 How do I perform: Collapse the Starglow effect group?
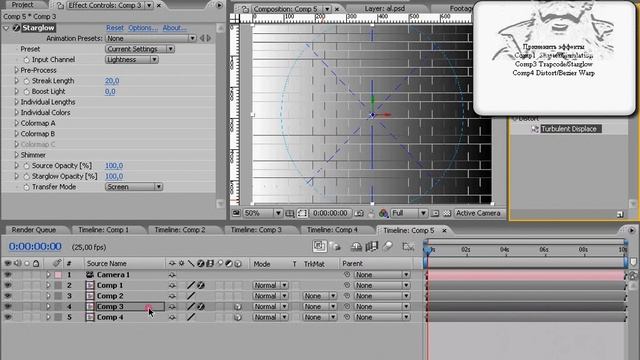pyautogui.click(x=6, y=28)
